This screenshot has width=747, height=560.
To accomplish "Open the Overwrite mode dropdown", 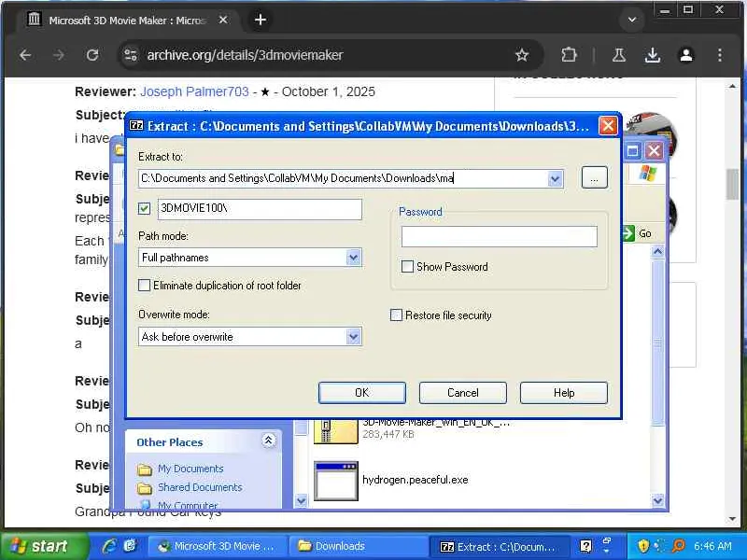I will 353,337.
